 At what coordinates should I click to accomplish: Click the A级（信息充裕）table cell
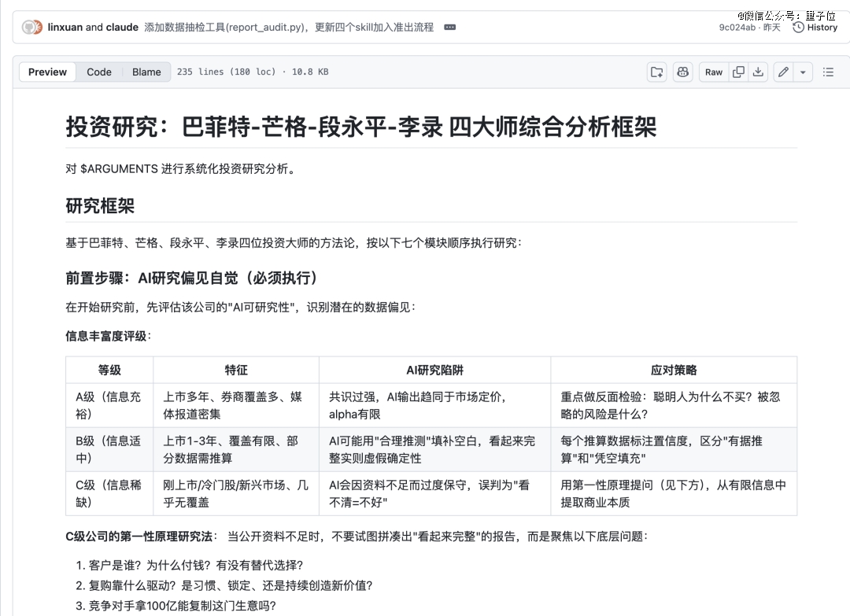(x=109, y=405)
